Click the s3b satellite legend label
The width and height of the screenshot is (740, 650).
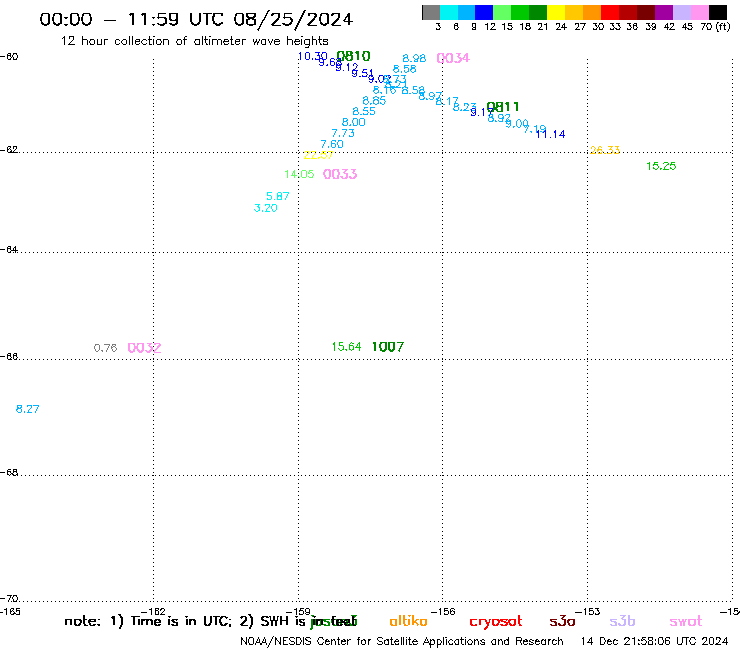[622, 621]
